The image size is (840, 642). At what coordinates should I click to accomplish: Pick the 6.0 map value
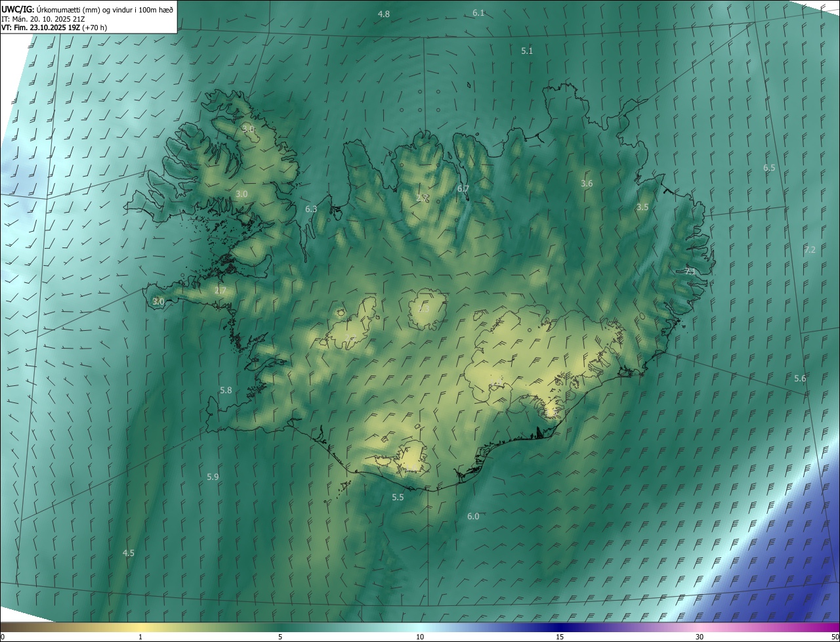(x=473, y=516)
